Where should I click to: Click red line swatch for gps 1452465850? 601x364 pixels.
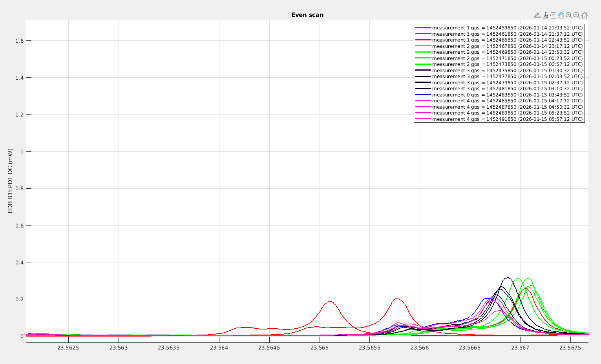[423, 40]
